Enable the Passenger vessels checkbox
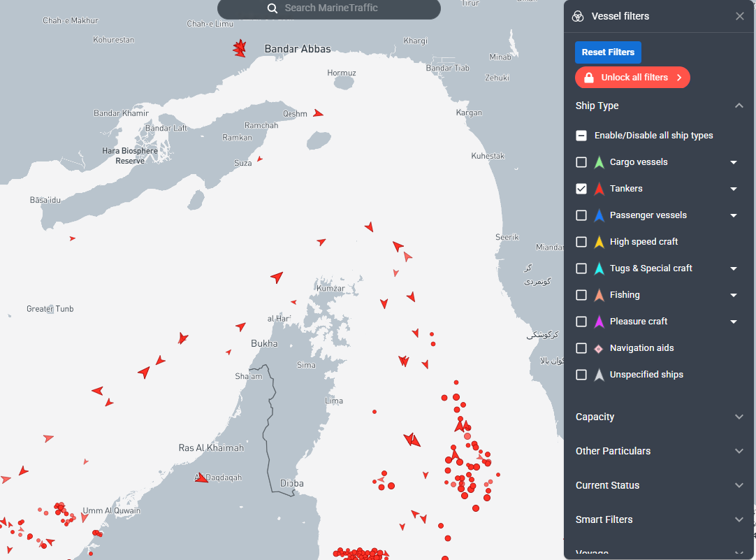Viewport: 756px width, 560px height. coord(581,215)
